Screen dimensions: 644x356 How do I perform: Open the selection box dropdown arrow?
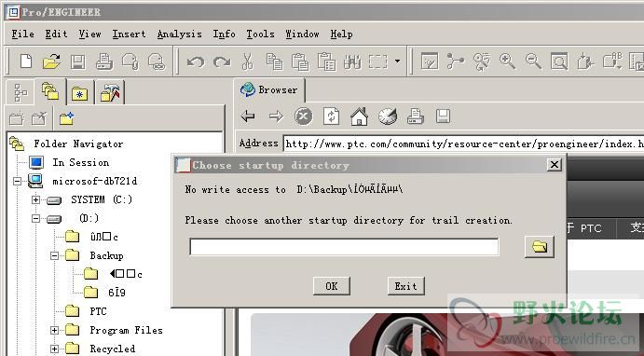tap(397, 62)
